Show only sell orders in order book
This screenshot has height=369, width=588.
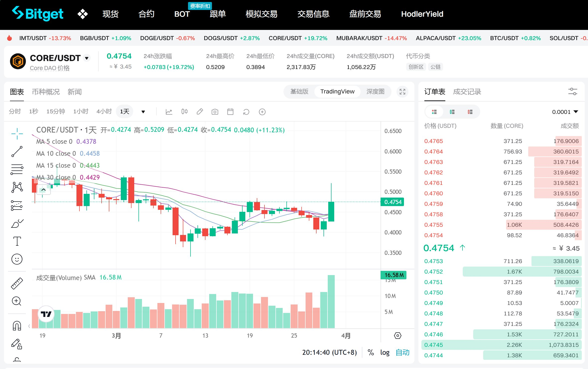[x=470, y=112]
